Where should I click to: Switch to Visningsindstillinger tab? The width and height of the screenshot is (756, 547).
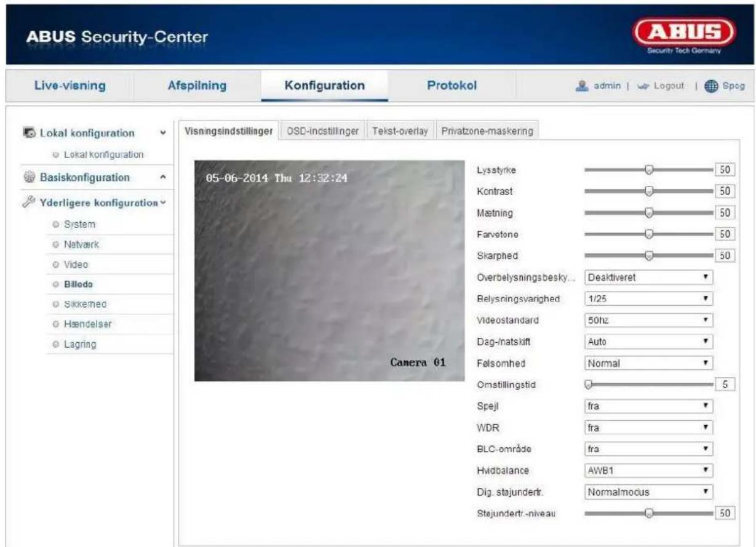click(228, 131)
